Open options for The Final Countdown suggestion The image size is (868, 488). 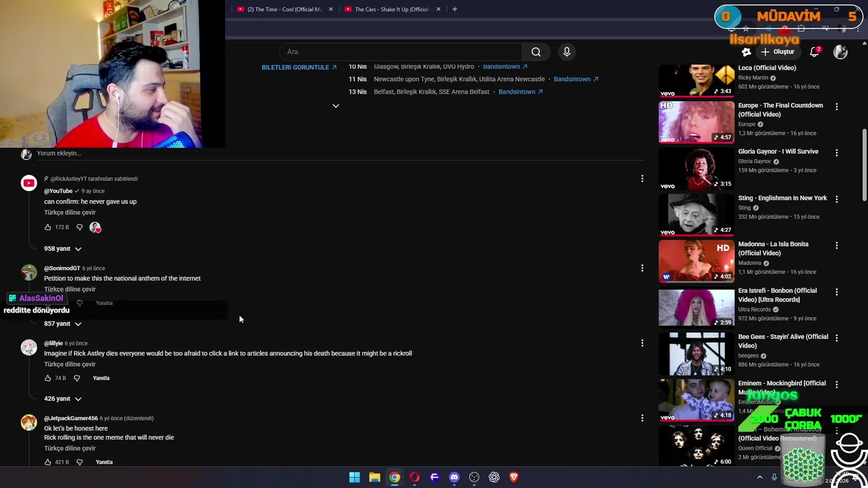click(836, 106)
